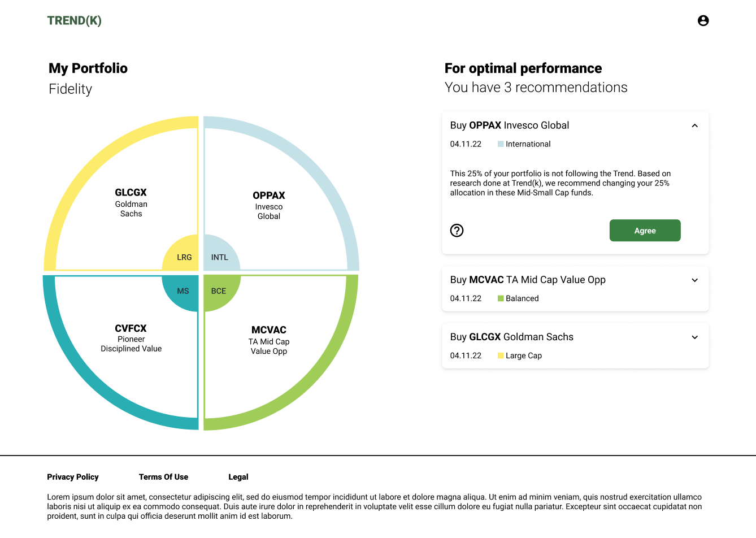This screenshot has height=538, width=756.
Task: Click the help question mark icon
Action: tap(457, 231)
